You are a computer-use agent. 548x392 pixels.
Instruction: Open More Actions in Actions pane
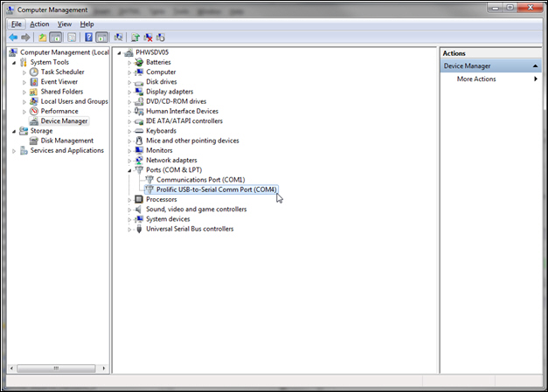pyautogui.click(x=476, y=79)
